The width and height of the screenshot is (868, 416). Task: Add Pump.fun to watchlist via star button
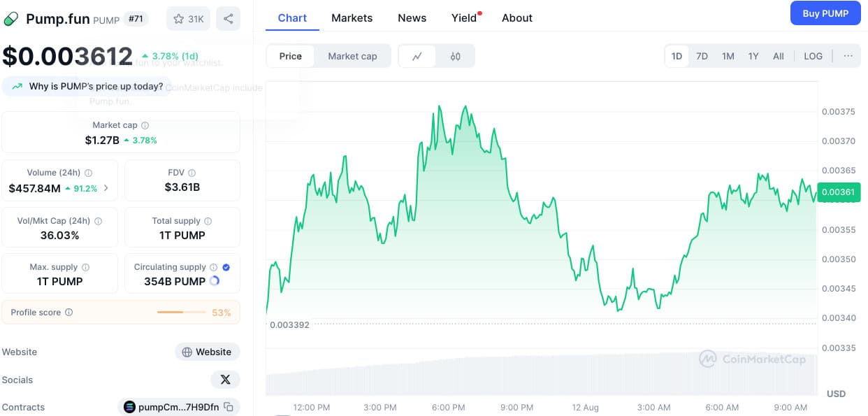coord(188,19)
